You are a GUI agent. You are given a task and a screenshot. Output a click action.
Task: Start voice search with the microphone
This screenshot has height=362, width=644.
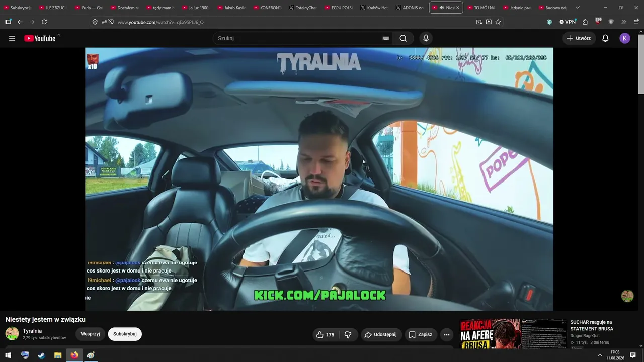point(426,38)
